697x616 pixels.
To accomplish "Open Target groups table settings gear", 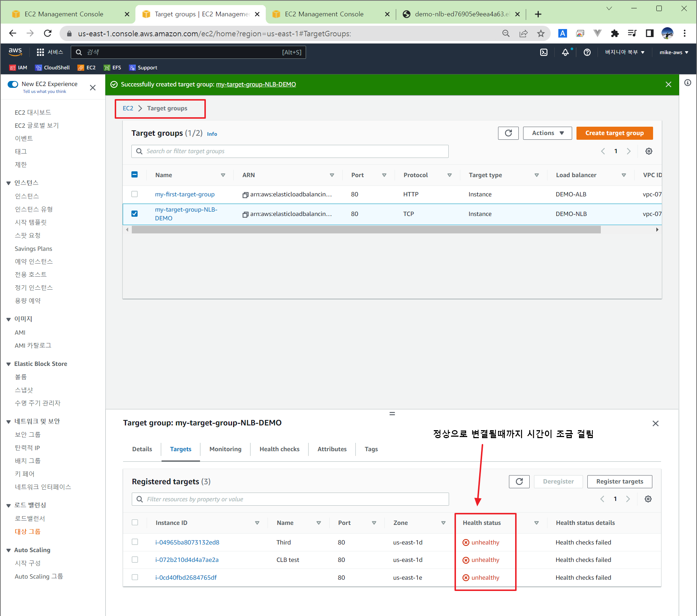I will click(x=648, y=151).
